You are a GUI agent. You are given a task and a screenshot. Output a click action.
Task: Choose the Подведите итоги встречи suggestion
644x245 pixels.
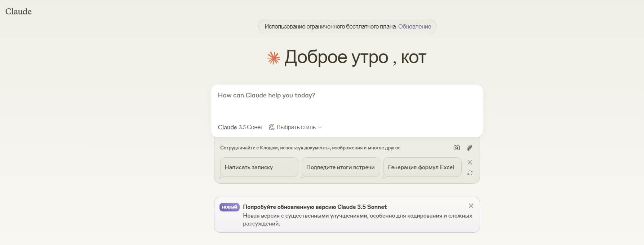[341, 167]
